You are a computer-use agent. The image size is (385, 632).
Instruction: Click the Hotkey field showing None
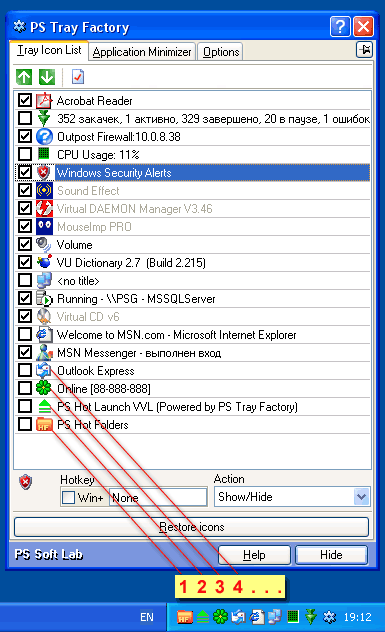point(158,497)
